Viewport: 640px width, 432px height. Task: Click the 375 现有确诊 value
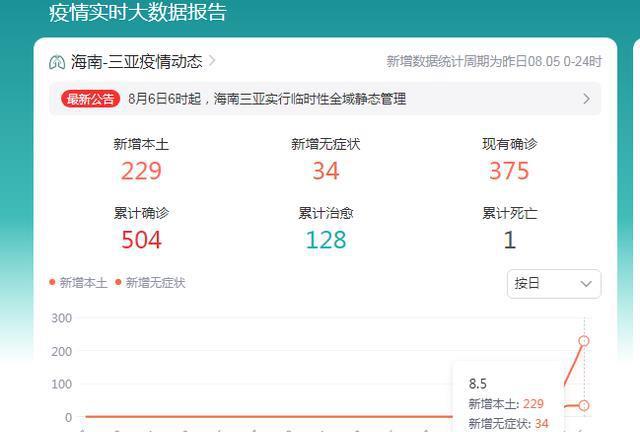point(509,171)
